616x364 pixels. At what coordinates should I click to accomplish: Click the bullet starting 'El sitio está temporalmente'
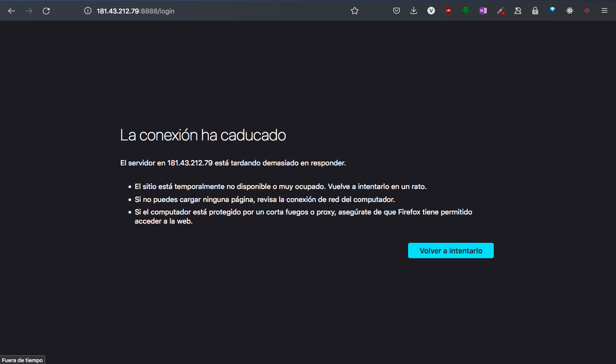coord(281,187)
